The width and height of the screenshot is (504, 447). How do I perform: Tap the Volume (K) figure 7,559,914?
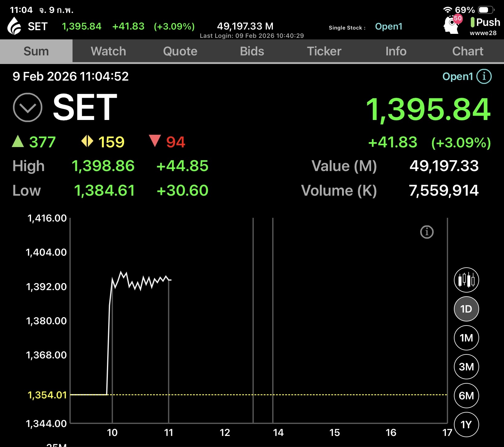(x=444, y=190)
